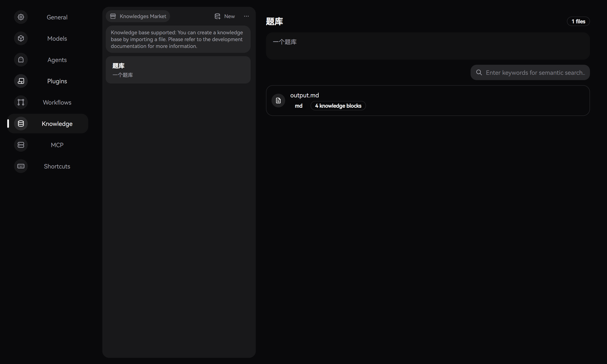The height and width of the screenshot is (364, 607).
Task: Open the Knowledges Market button
Action: coord(138,16)
